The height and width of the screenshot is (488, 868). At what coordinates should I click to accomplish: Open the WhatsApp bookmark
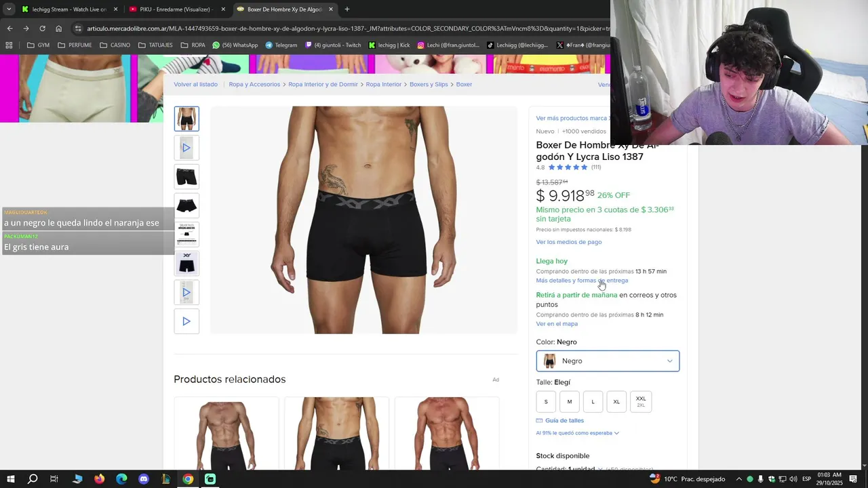coord(235,45)
